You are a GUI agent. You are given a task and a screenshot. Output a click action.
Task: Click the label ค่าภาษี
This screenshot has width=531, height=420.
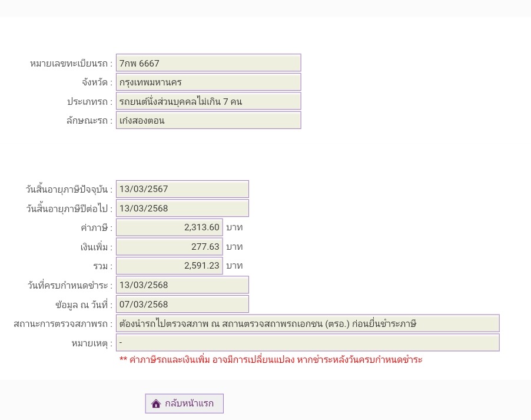click(97, 228)
